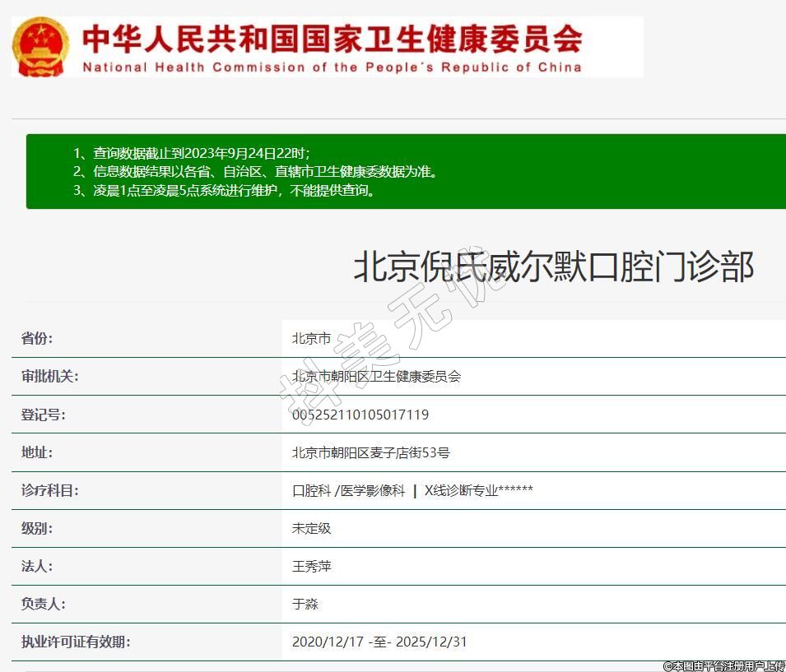Click the license validity date range
This screenshot has width=786, height=672.
[379, 642]
